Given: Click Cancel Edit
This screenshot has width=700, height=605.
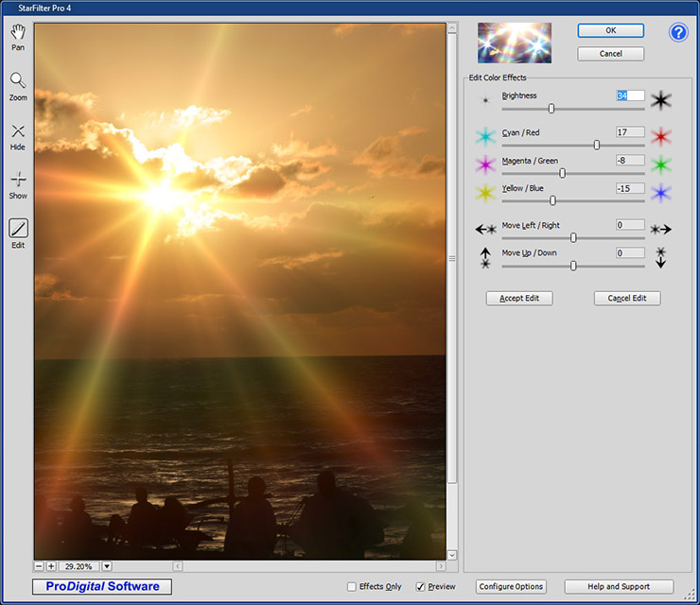Looking at the screenshot, I should pos(627,298).
